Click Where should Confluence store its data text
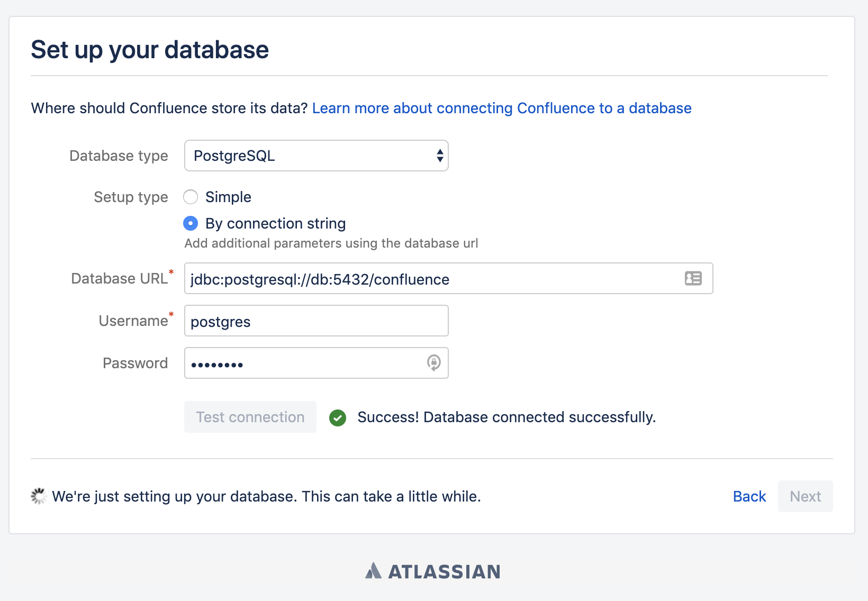Viewport: 868px width, 601px height. coord(169,108)
